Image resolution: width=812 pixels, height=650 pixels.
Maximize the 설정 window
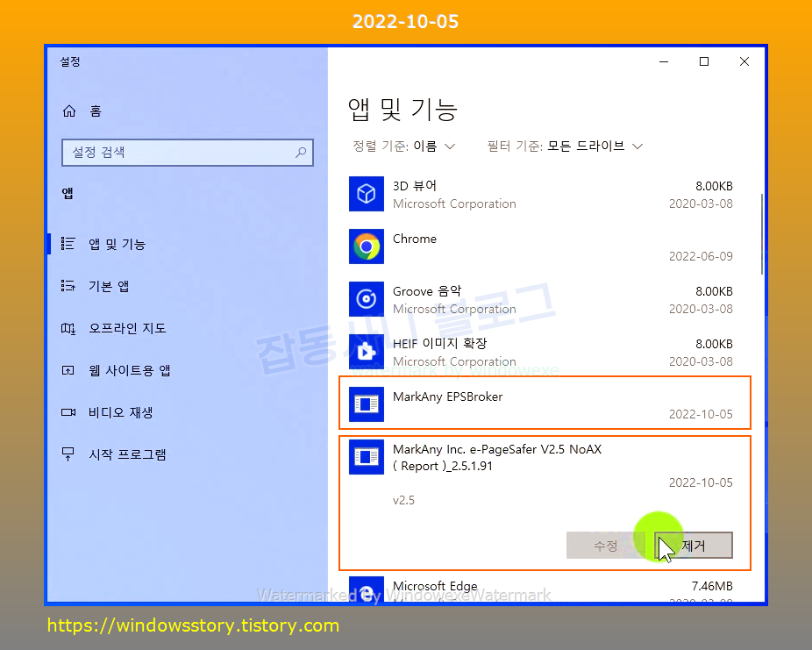704,61
